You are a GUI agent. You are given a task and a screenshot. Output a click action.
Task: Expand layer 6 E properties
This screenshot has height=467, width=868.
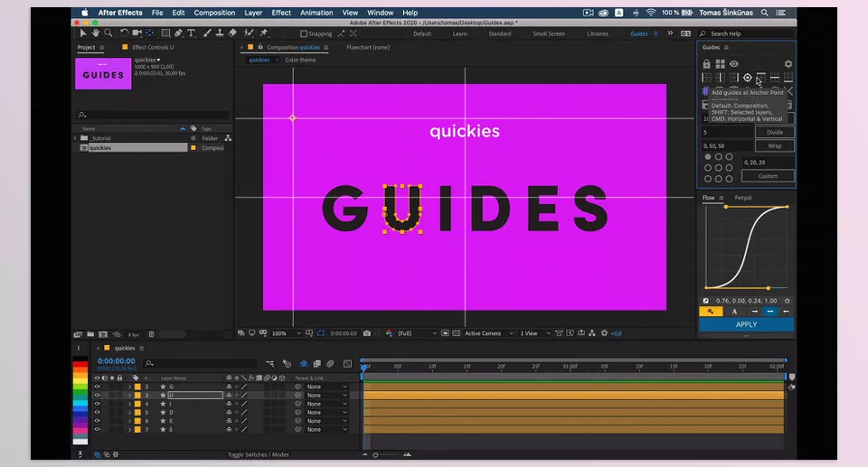point(130,421)
